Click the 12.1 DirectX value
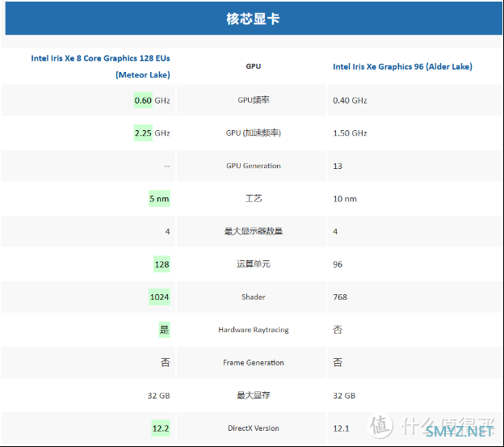 tap(341, 428)
